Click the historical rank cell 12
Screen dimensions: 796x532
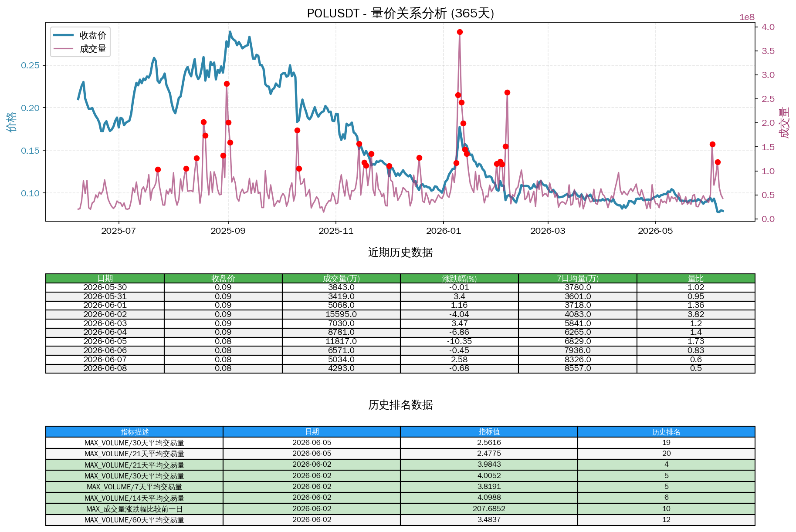pos(666,520)
